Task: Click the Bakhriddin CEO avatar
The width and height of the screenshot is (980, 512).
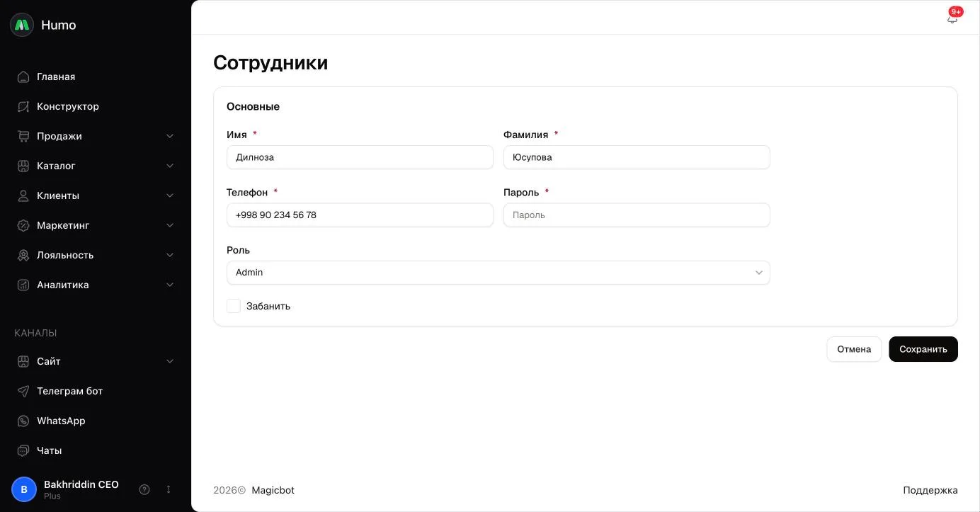Action: 24,489
